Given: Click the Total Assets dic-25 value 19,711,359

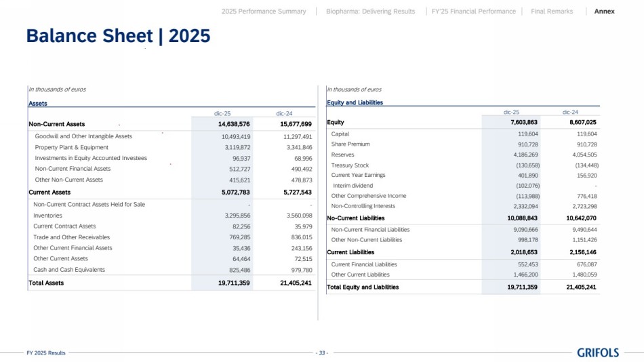Looking at the screenshot, I should 234,283.
